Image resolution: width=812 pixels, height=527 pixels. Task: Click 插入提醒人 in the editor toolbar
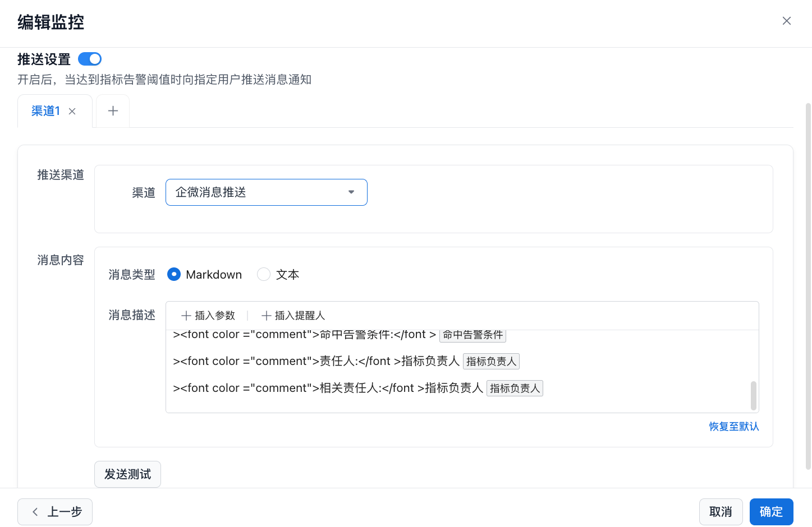click(x=293, y=316)
